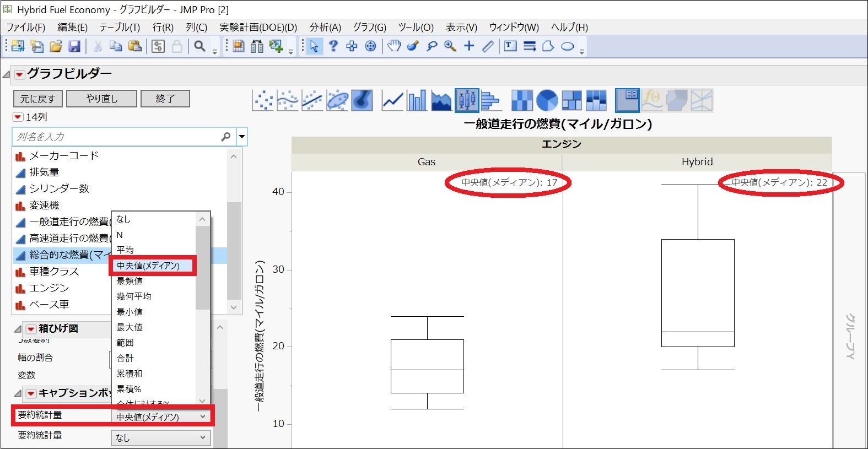Toggle the Box Plot element off
The width and height of the screenshot is (868, 449).
466,100
